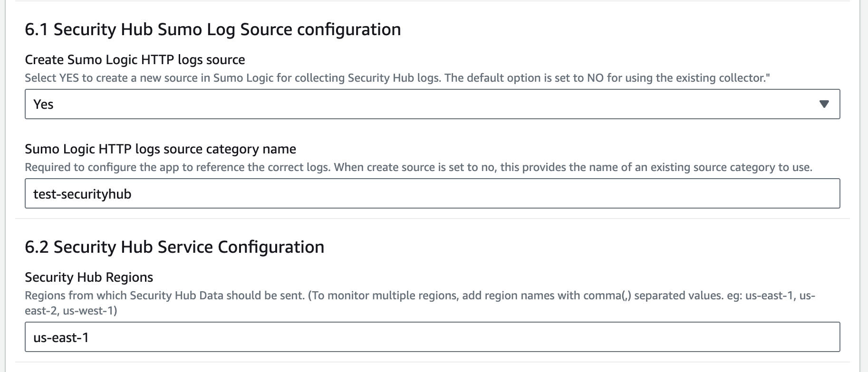Click the 'Create Sumo Logic HTTP logs source' label
The height and width of the screenshot is (372, 868).
click(x=135, y=60)
